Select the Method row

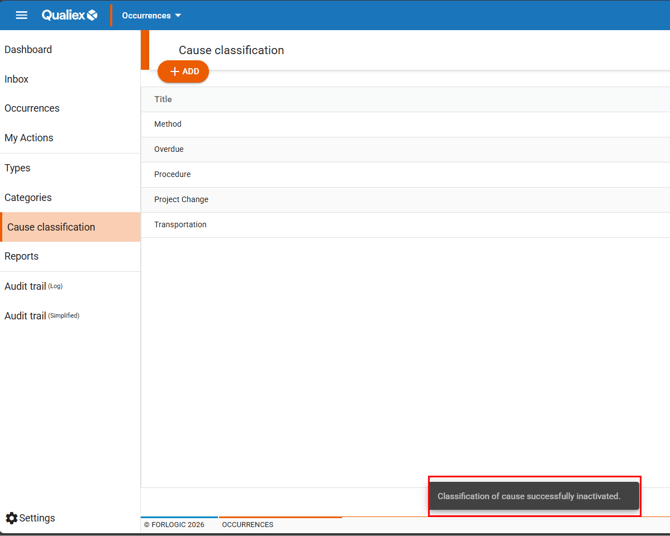(x=168, y=124)
